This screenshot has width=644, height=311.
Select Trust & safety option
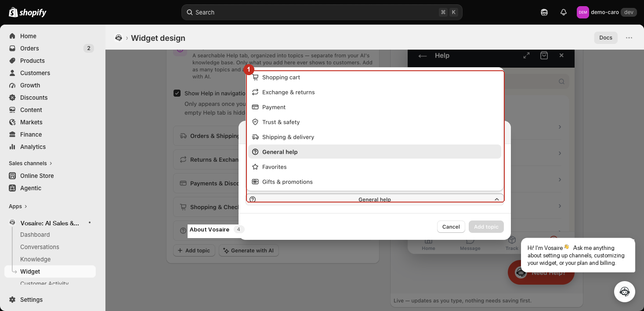[x=375, y=122]
